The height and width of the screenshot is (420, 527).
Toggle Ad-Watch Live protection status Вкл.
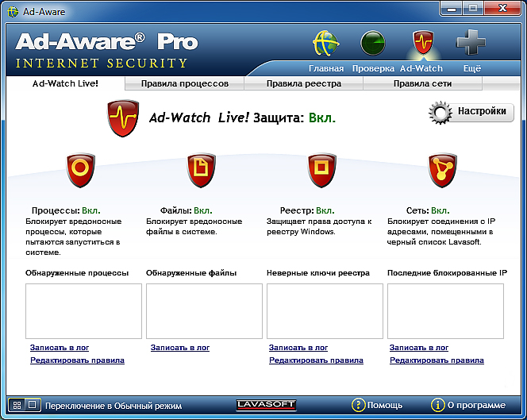coord(322,118)
